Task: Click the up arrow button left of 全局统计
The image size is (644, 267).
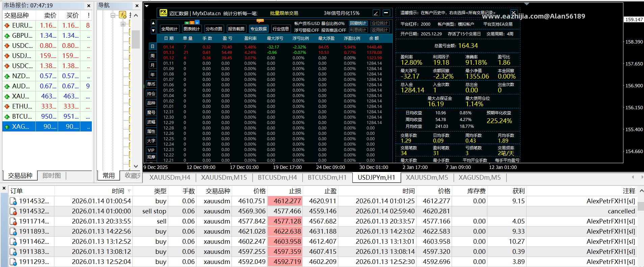Action: tap(153, 23)
